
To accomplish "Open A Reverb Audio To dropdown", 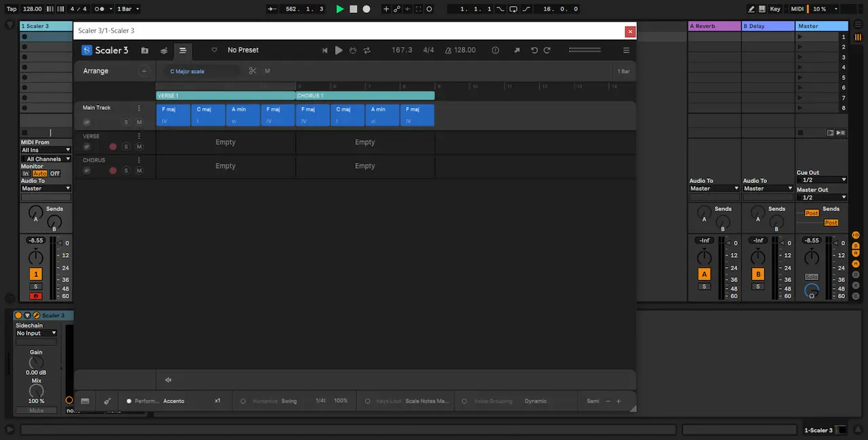I will tap(714, 188).
